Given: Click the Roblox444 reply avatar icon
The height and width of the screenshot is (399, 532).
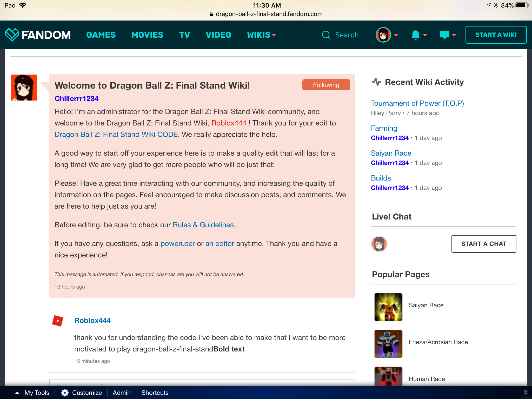Looking at the screenshot, I should coord(58,321).
